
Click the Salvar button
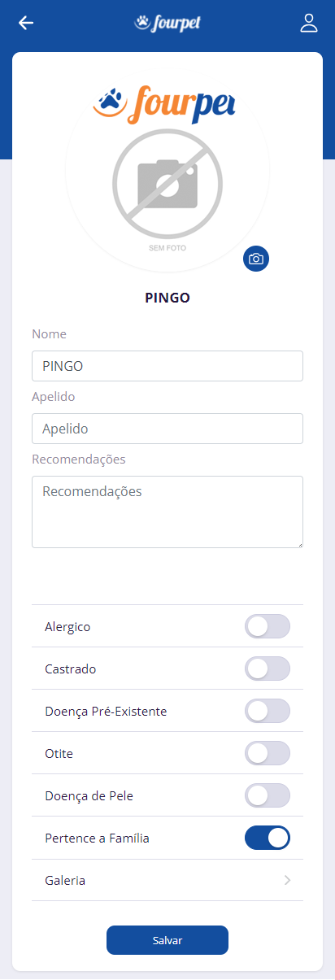[x=167, y=940]
